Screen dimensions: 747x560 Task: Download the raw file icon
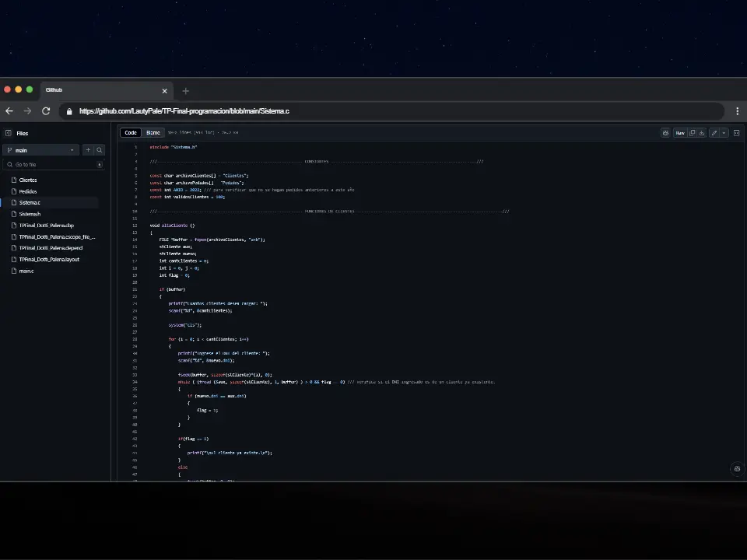click(x=702, y=133)
